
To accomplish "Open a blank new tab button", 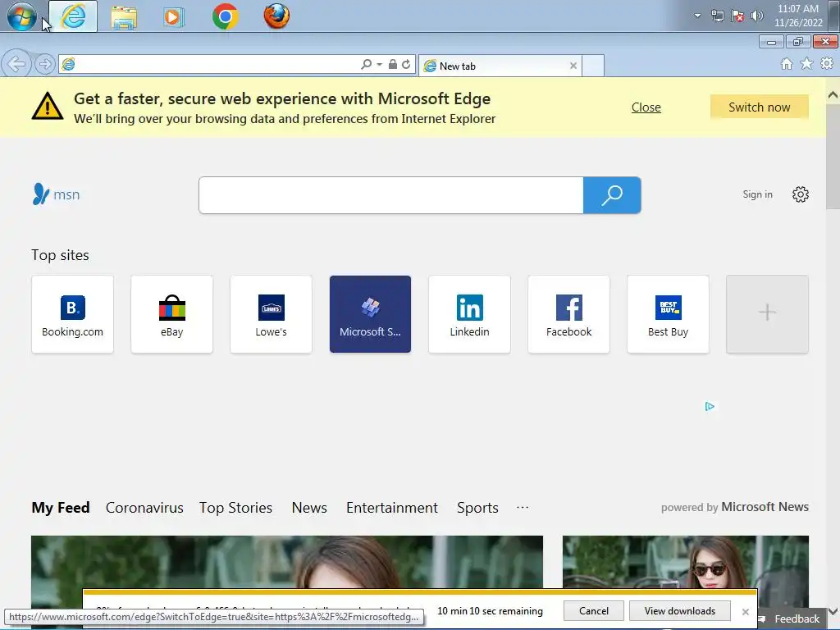I will [x=593, y=66].
